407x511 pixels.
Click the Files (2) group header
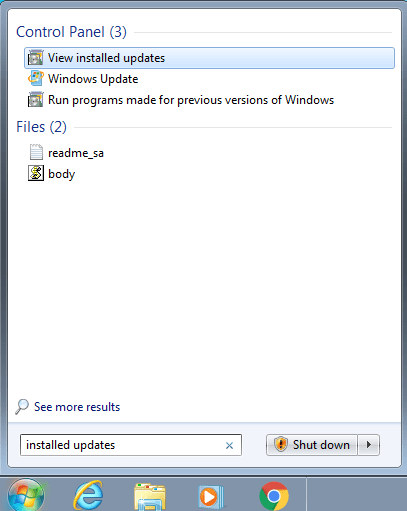(x=41, y=127)
